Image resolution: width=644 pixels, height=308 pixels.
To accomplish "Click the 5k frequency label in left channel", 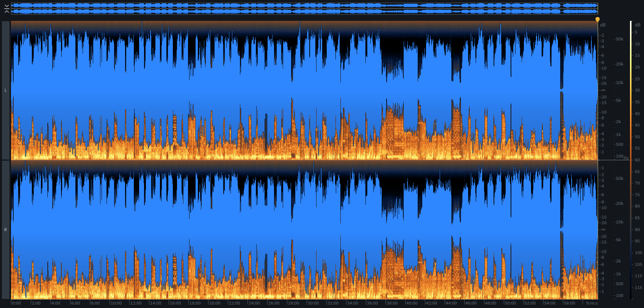I will pos(619,100).
